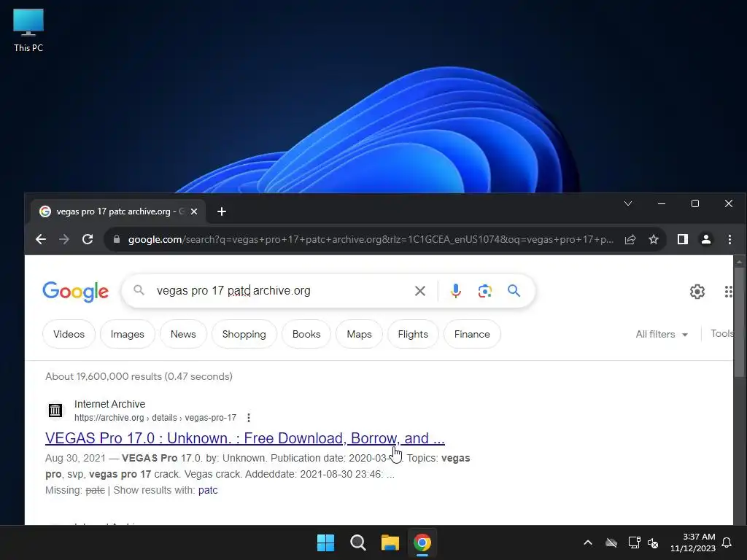
Task: Close the vegas pro 17 tab
Action: 194,211
